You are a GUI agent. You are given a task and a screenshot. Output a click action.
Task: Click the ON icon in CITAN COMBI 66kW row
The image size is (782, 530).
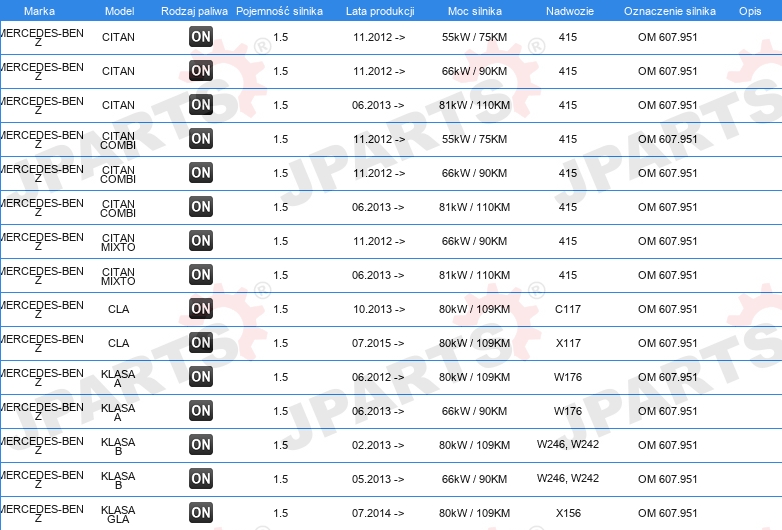(201, 173)
